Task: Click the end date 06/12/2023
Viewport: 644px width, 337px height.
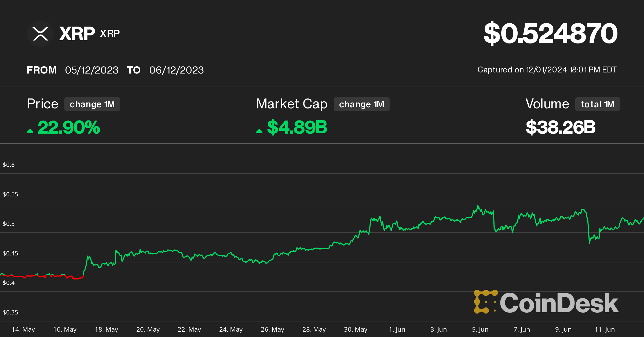Action: [177, 70]
